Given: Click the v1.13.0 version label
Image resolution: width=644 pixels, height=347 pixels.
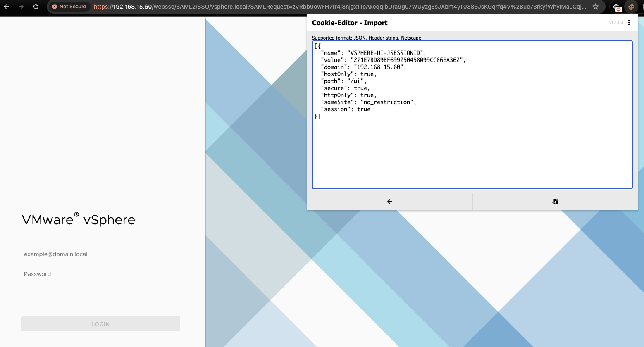Looking at the screenshot, I should click(616, 23).
